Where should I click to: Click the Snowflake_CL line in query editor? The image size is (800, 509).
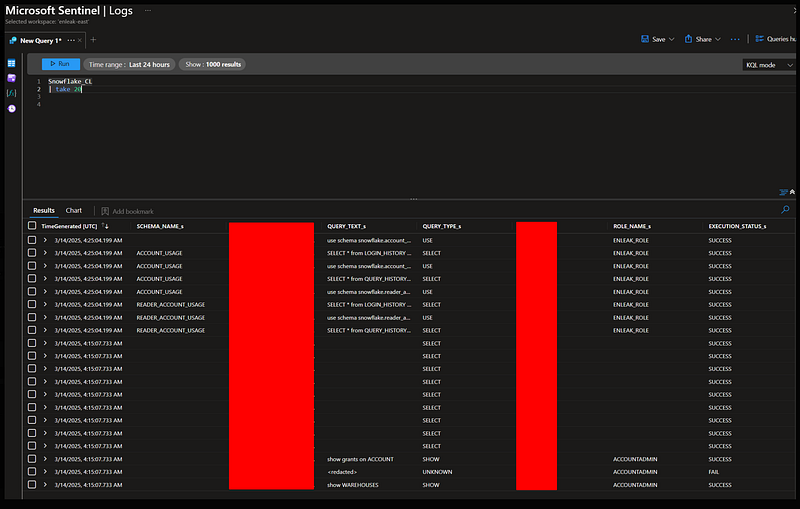click(x=70, y=81)
